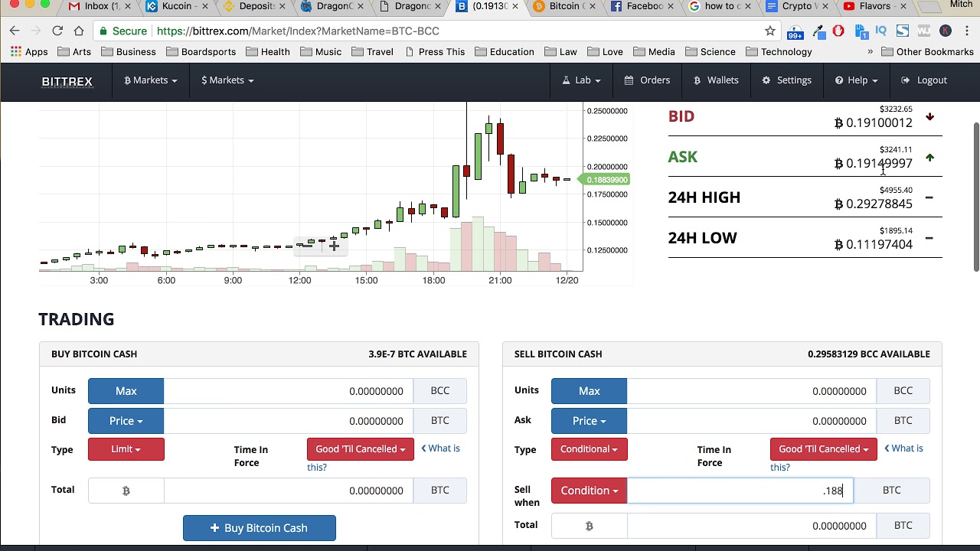Click the What is this link in Buy panel
This screenshot has height=551, width=980.
point(440,448)
